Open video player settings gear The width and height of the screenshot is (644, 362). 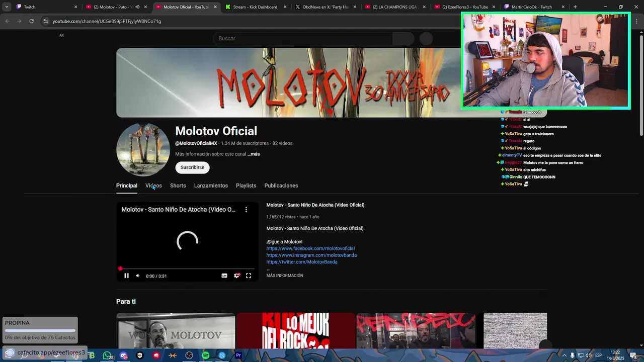point(236,276)
